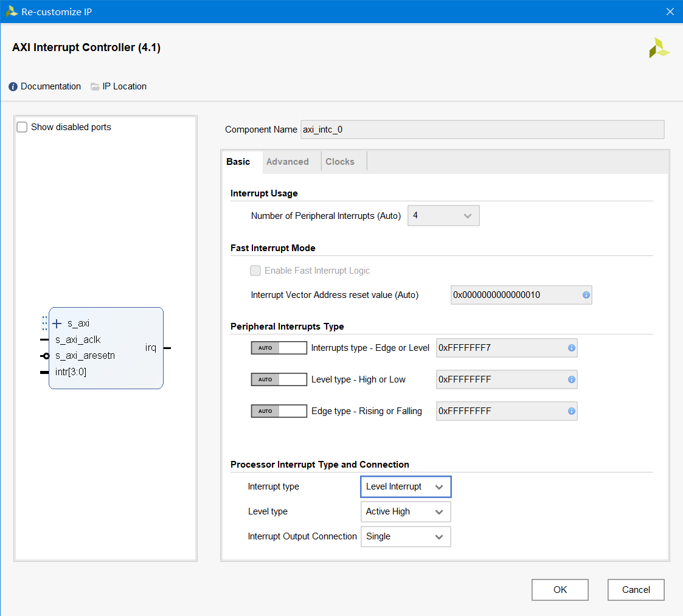Open Number of Peripheral Interrupts dropdown
Image resolution: width=683 pixels, height=616 pixels.
[443, 216]
